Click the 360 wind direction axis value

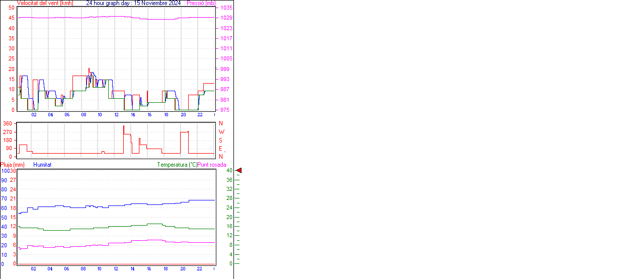tap(8, 123)
